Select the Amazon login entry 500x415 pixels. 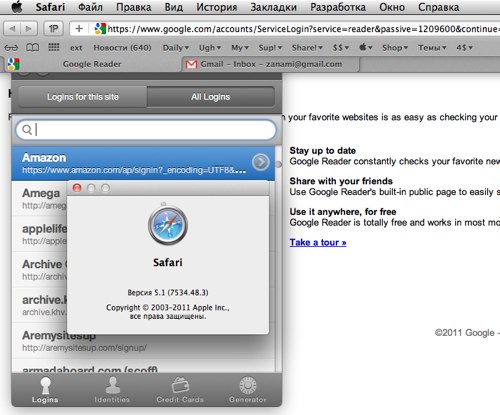(143, 163)
